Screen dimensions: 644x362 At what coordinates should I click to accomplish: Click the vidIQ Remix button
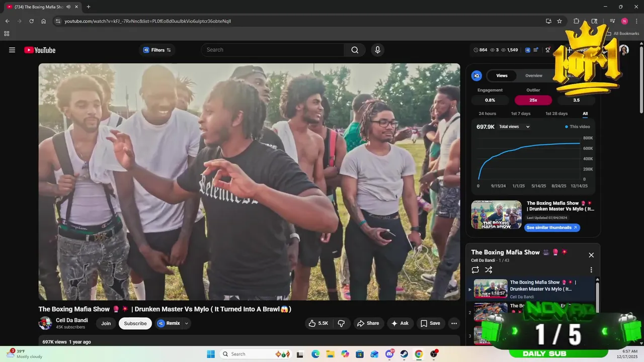pos(169,323)
